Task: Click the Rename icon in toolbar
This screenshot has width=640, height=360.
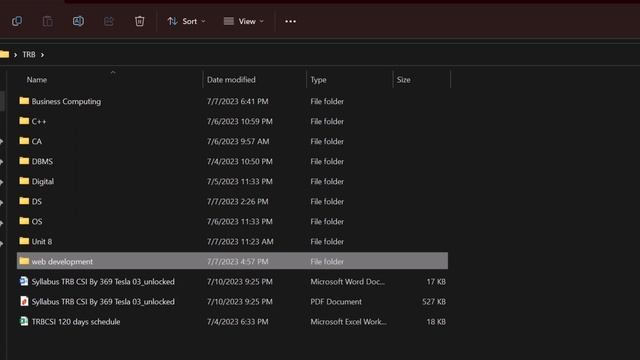Action: [x=78, y=21]
